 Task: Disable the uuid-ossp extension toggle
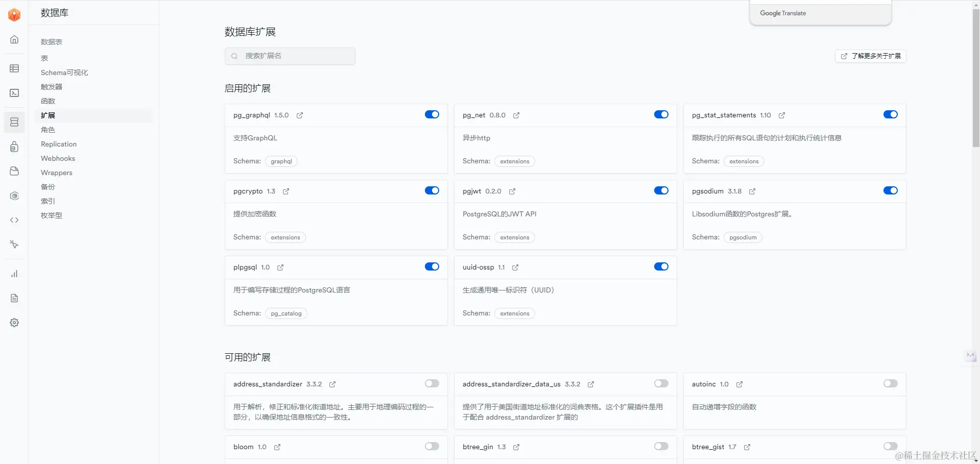pyautogui.click(x=661, y=266)
